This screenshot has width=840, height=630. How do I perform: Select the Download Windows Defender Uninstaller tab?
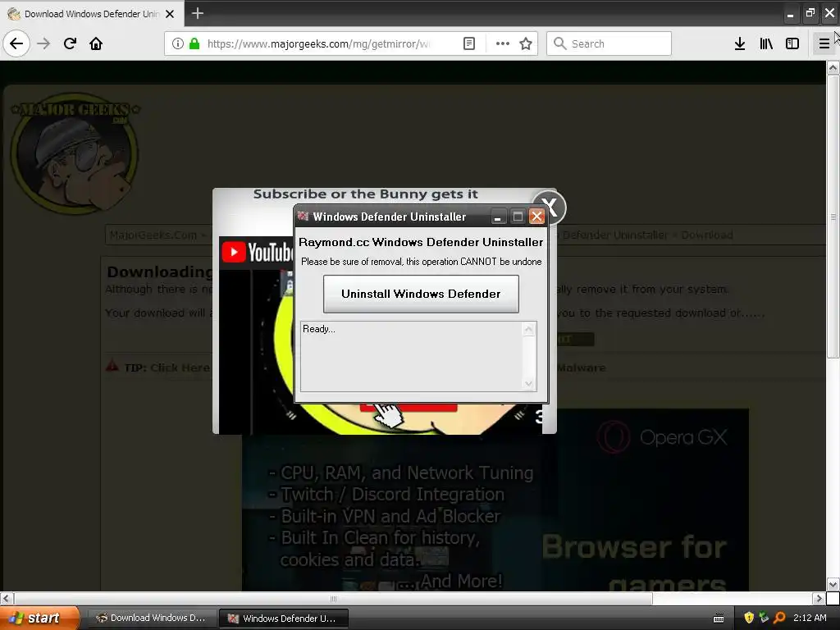[x=92, y=14]
